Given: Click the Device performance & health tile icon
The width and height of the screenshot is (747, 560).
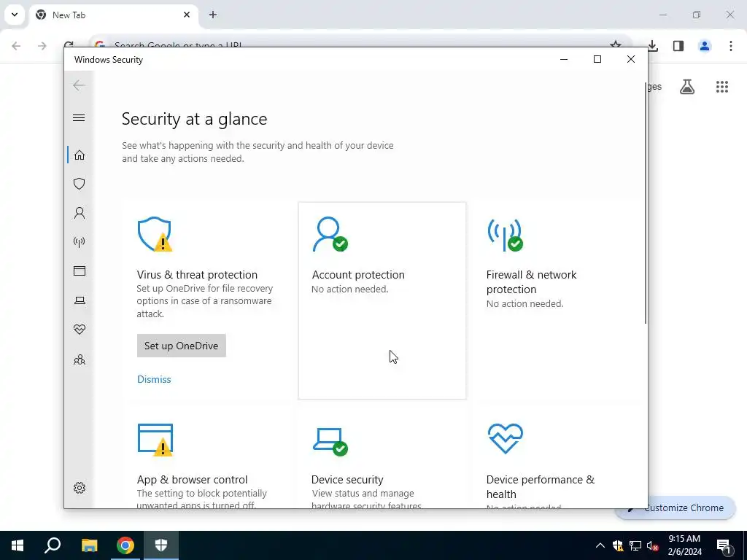Looking at the screenshot, I should (505, 438).
